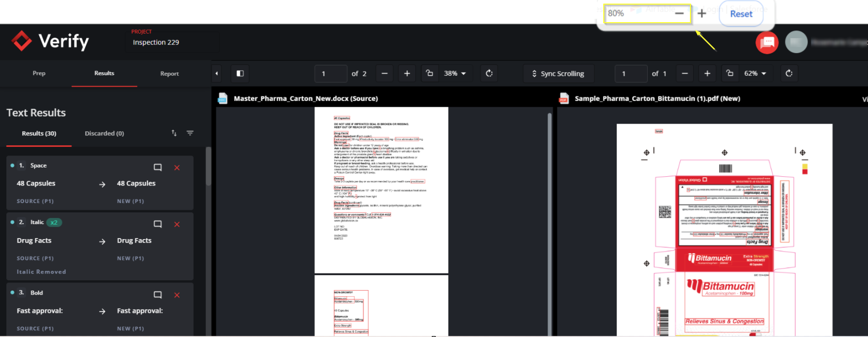Switch to the Report tab

[x=169, y=74]
